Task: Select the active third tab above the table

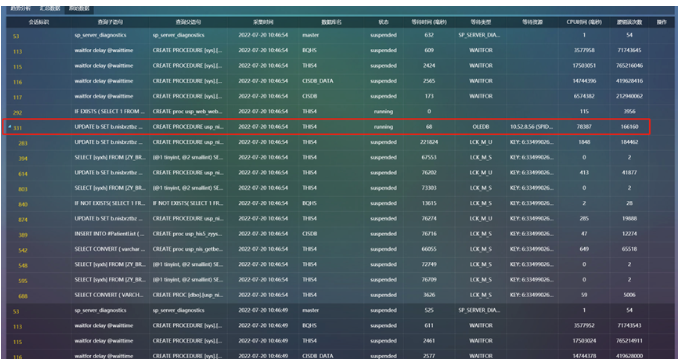Action: click(x=79, y=8)
